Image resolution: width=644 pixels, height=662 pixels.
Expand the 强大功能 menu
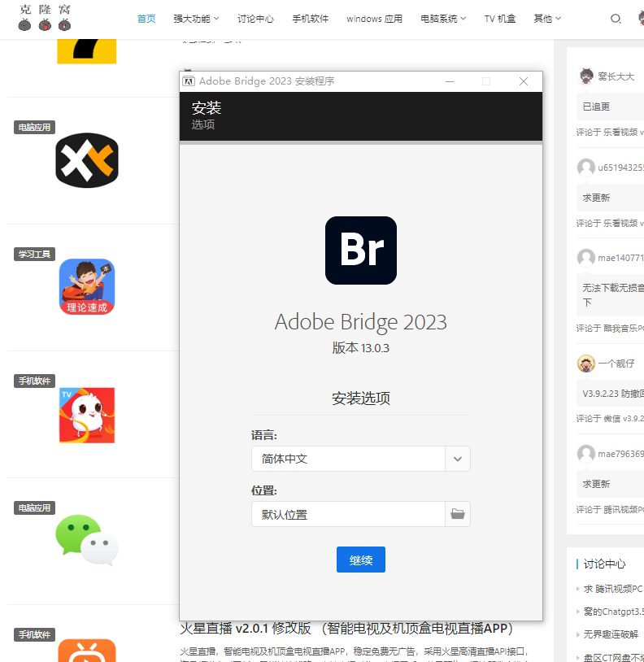click(x=196, y=19)
